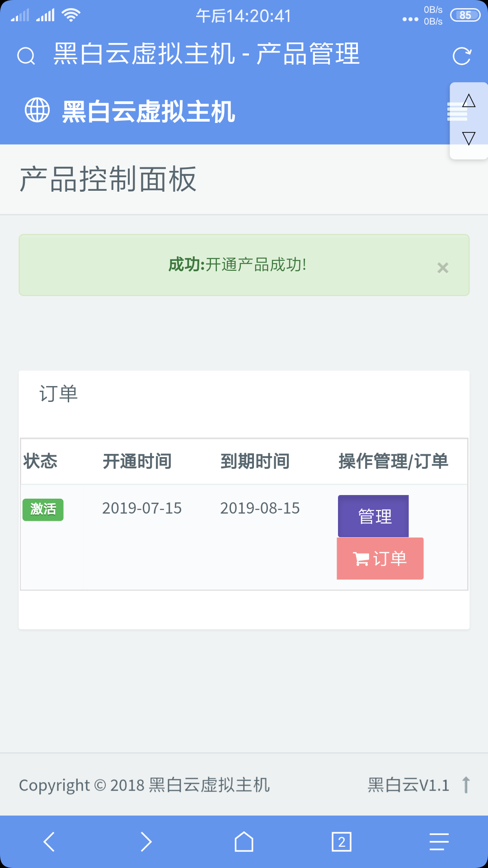Dismiss the success alert message

click(443, 268)
